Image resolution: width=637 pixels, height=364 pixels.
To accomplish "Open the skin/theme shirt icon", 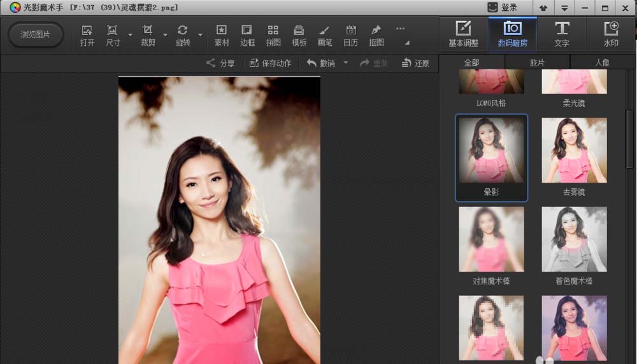I will coord(543,8).
